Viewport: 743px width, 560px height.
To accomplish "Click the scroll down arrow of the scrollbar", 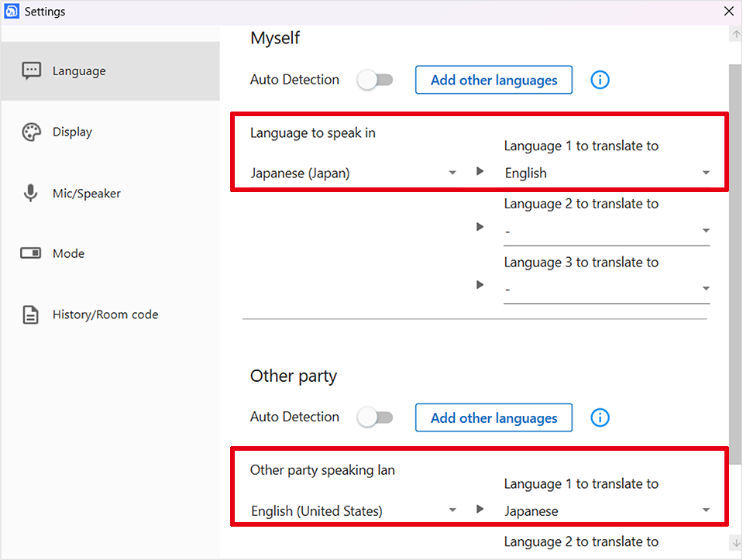I will [x=736, y=543].
